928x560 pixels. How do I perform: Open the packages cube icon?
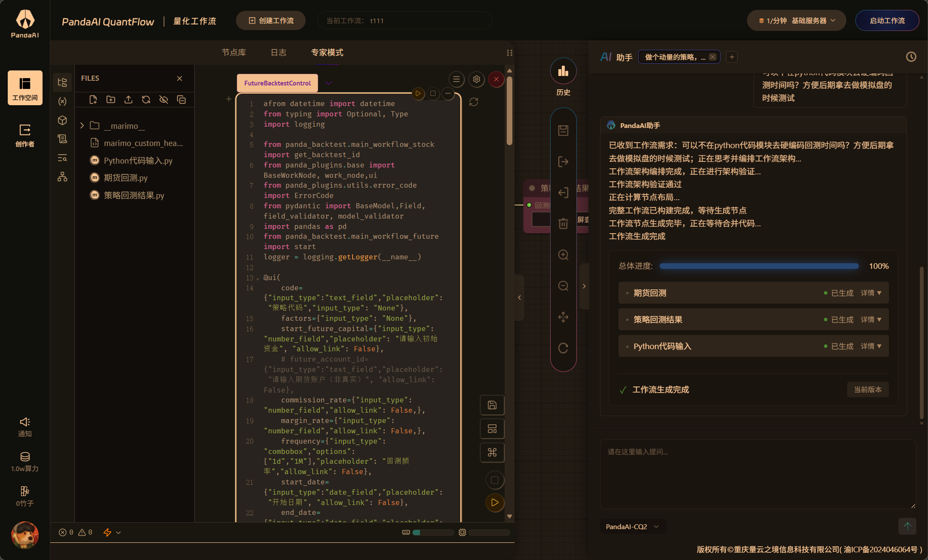point(62,120)
